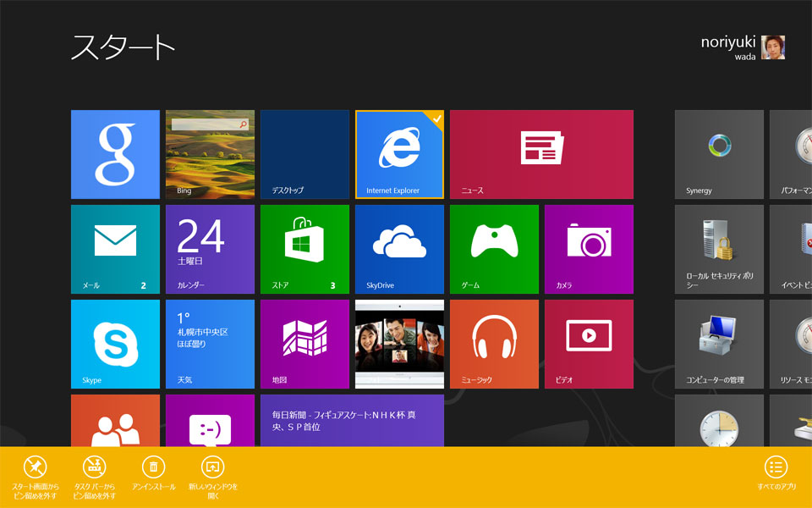Open the 地図 maps tile
Viewport: 812px width, 508px height.
[305, 345]
